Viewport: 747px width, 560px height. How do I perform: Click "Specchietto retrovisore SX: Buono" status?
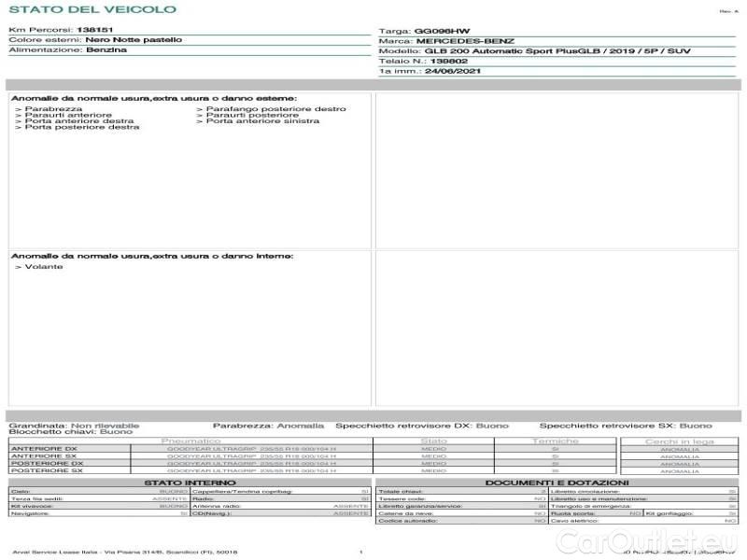coord(626,426)
